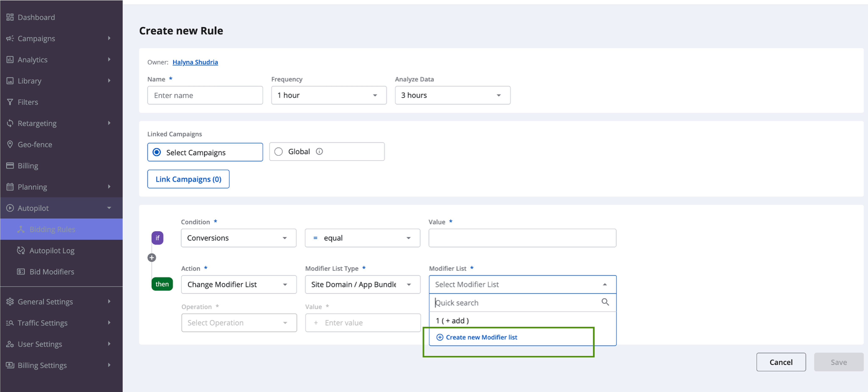Expand the Planning sidebar arrow
Viewport: 868px width, 392px height.
[x=109, y=187]
